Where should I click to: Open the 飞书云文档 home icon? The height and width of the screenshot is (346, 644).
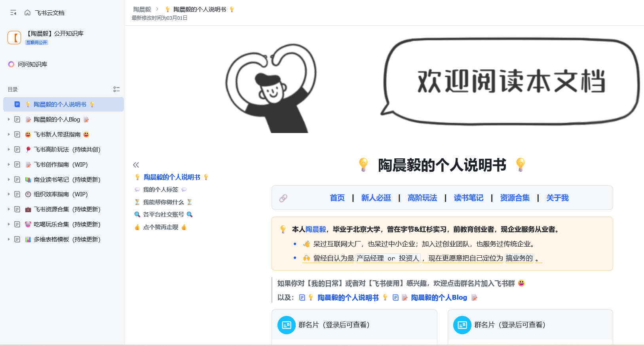(27, 13)
